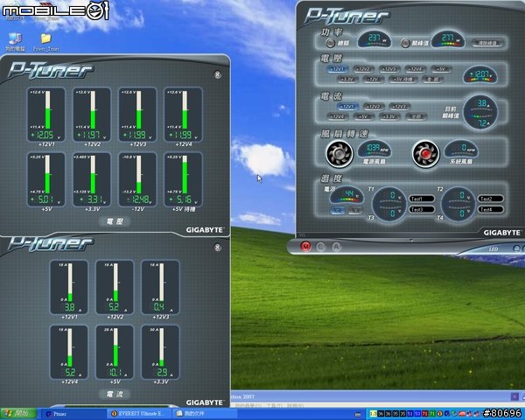
Task: Switch to My Documents taskbar item
Action: (x=205, y=414)
